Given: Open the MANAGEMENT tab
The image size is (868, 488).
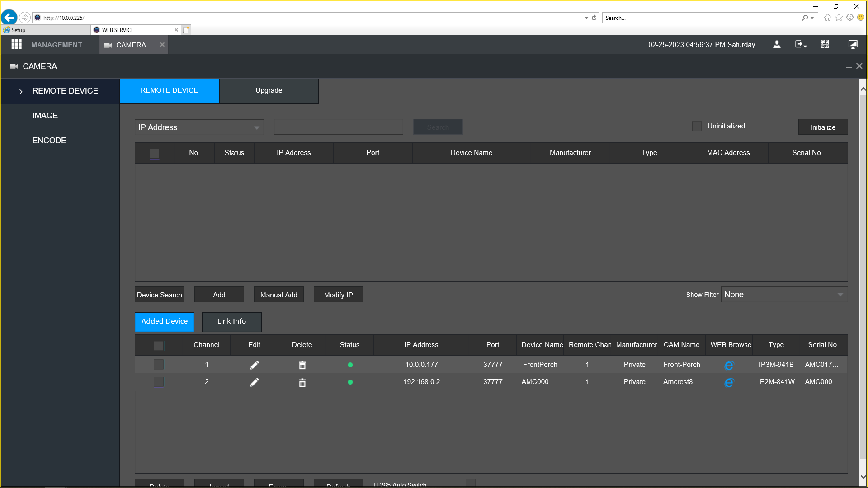Looking at the screenshot, I should click(57, 45).
